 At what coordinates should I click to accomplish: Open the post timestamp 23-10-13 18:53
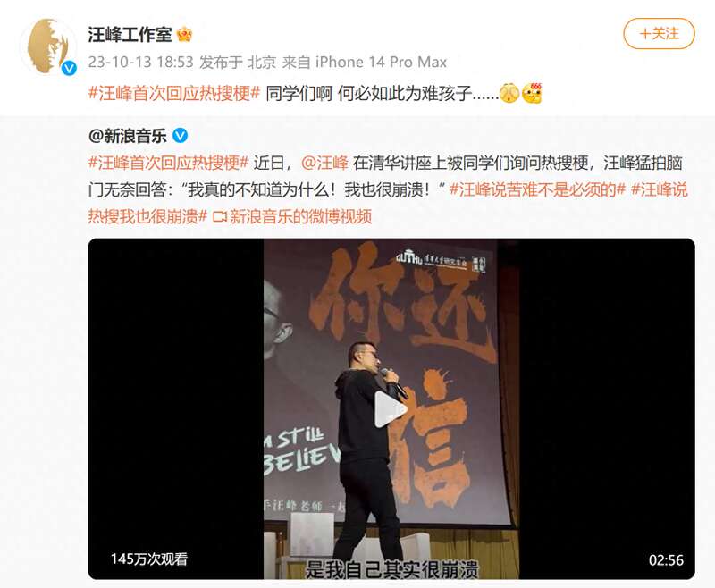[140, 62]
